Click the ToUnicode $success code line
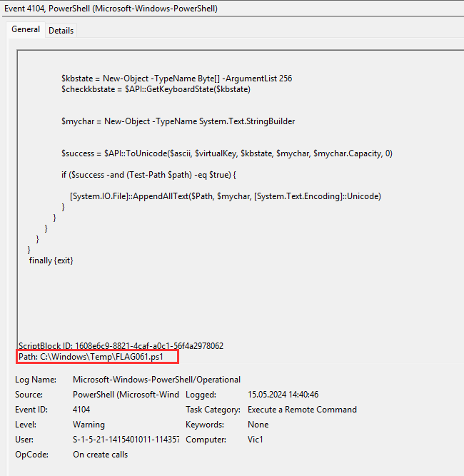This screenshot has height=476, width=464. coord(226,153)
